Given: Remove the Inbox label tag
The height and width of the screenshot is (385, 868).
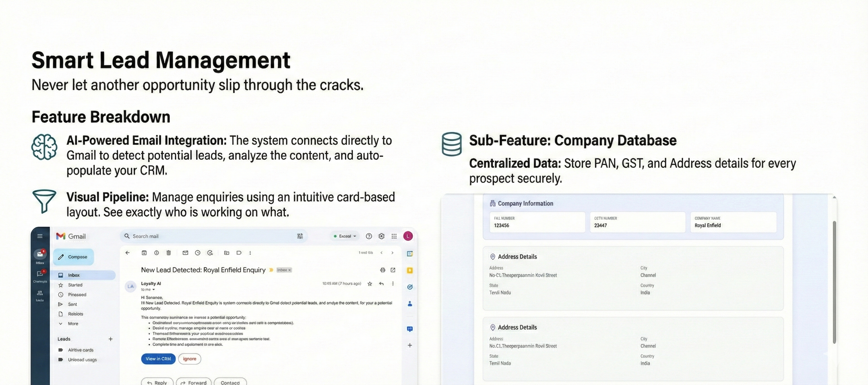Looking at the screenshot, I should 289,270.
